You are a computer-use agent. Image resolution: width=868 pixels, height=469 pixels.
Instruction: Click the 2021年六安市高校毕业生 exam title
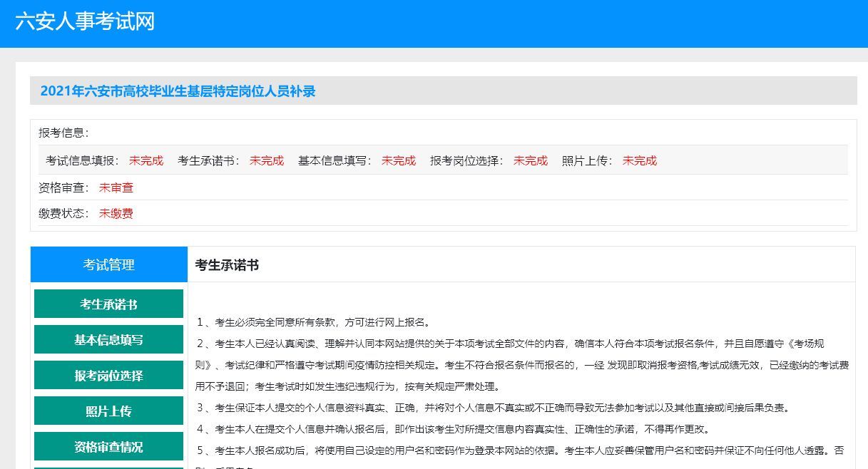(178, 91)
